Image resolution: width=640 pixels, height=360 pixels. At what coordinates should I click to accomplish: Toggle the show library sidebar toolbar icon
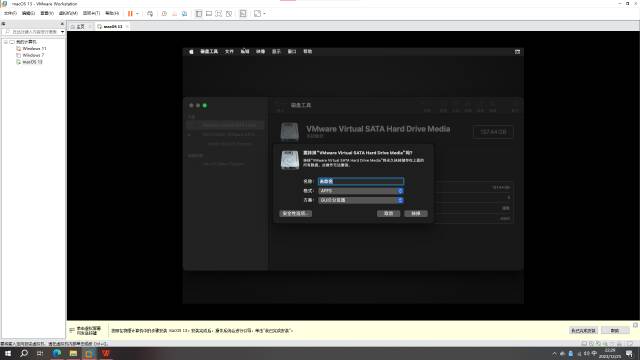coord(199,13)
